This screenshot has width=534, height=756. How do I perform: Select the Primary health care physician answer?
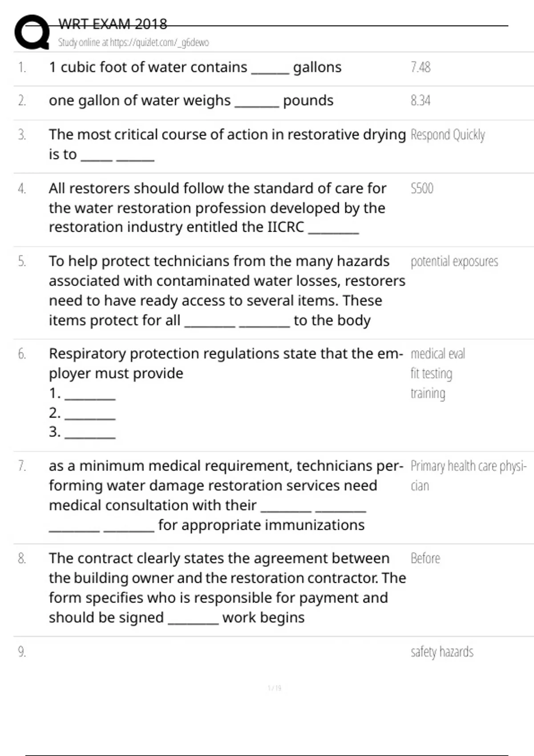tap(468, 466)
